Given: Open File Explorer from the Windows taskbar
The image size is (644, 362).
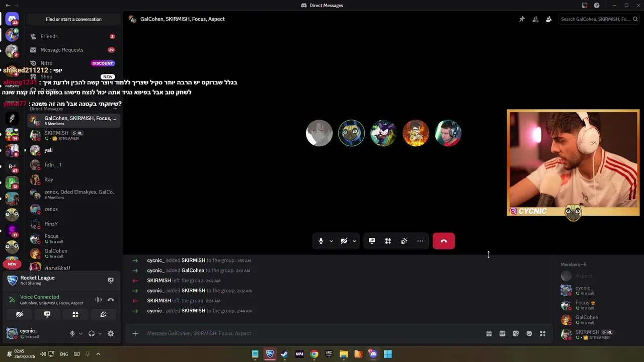Looking at the screenshot, I should 344,354.
